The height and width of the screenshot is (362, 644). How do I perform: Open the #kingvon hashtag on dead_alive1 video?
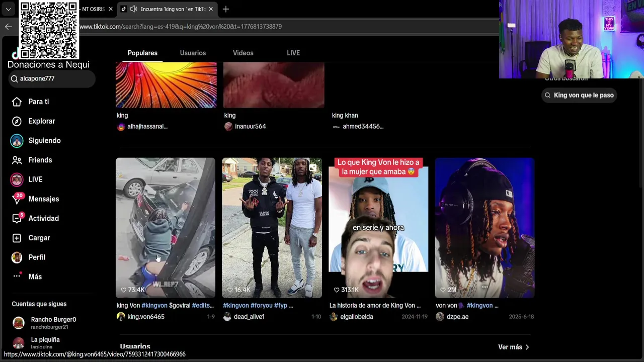(x=236, y=305)
